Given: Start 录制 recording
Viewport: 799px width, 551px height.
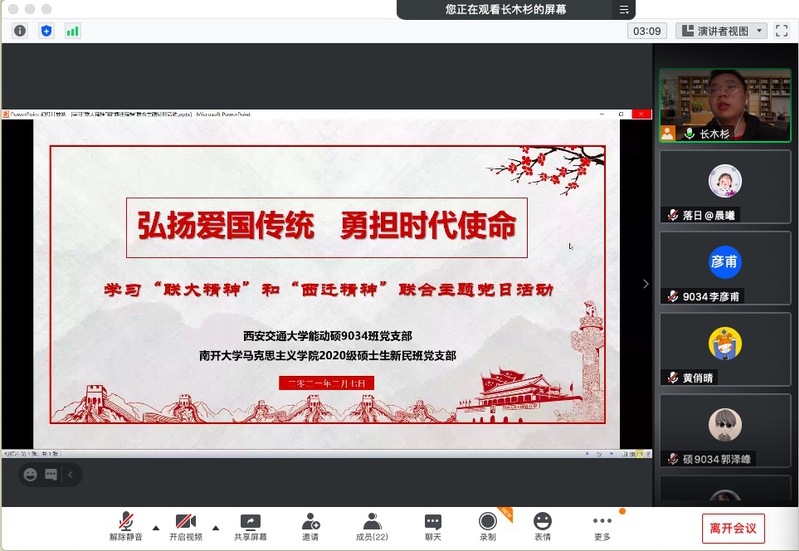Looking at the screenshot, I should point(487,527).
